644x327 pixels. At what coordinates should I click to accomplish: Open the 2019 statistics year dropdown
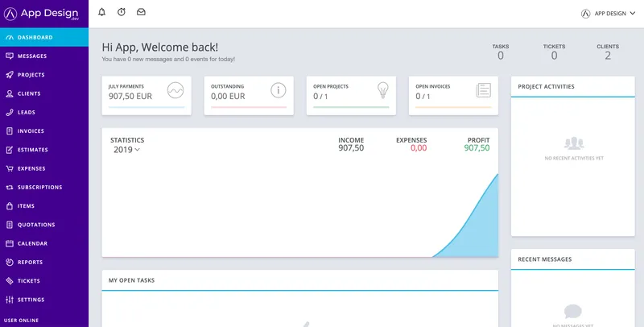[126, 150]
